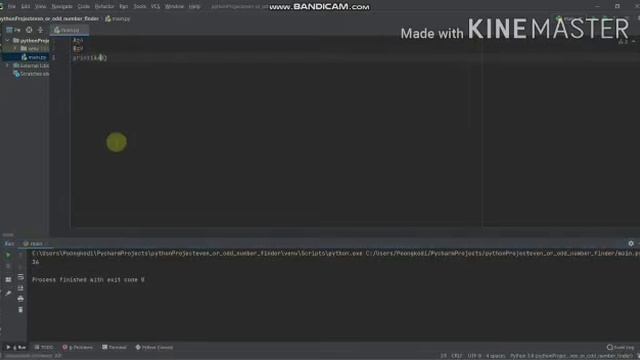Open the Navigate menu
This screenshot has width=640, height=360.
(x=62, y=7)
